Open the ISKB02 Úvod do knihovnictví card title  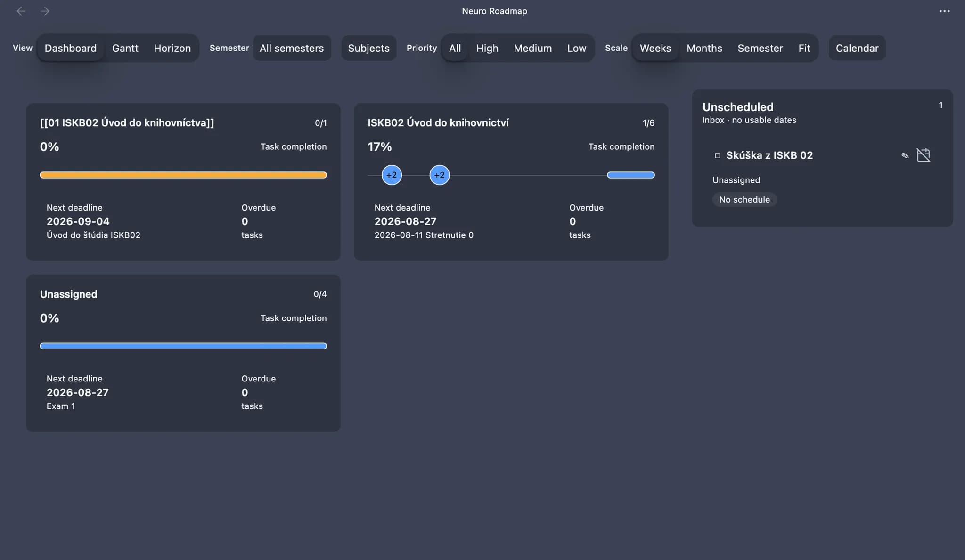pyautogui.click(x=438, y=123)
